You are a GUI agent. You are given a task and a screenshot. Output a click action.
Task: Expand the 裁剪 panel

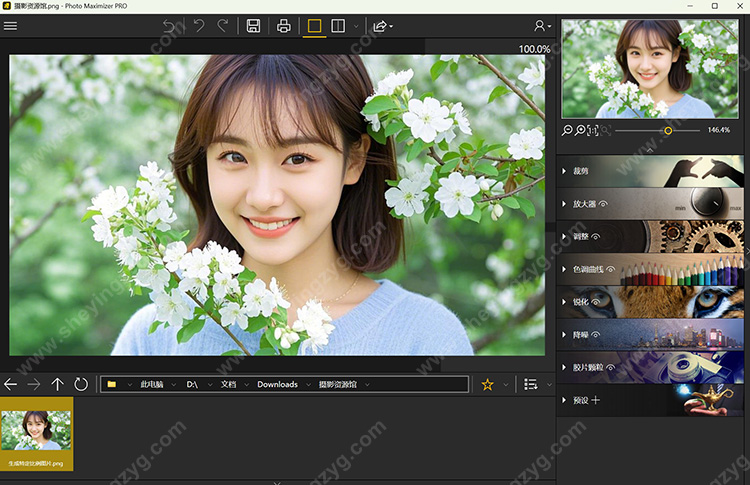pos(580,171)
